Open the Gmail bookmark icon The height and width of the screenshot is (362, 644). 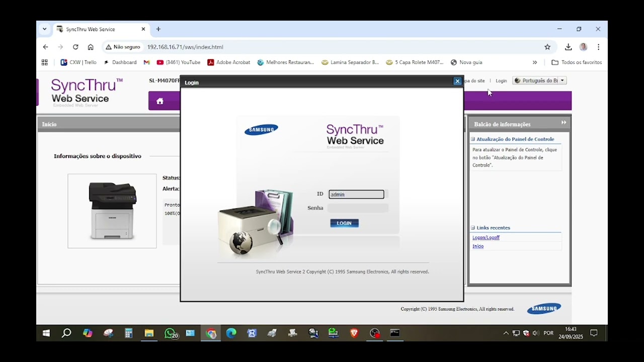147,62
